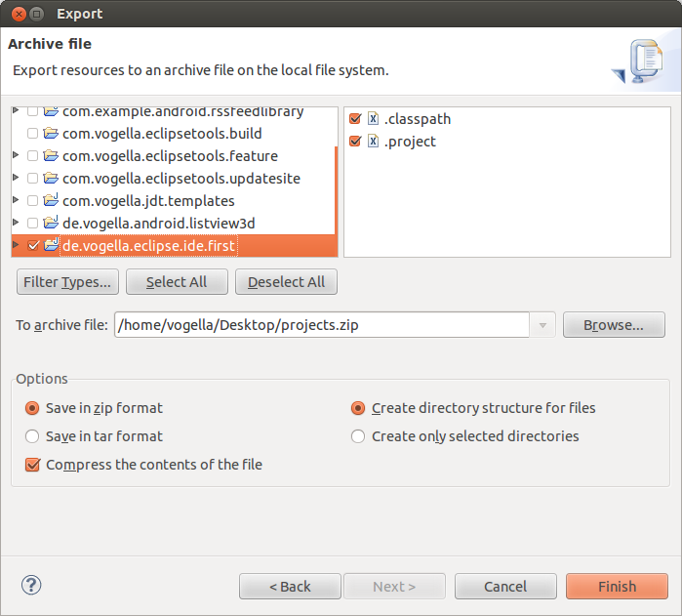Open the archive file path dropdown
This screenshot has width=682, height=616.
click(542, 325)
